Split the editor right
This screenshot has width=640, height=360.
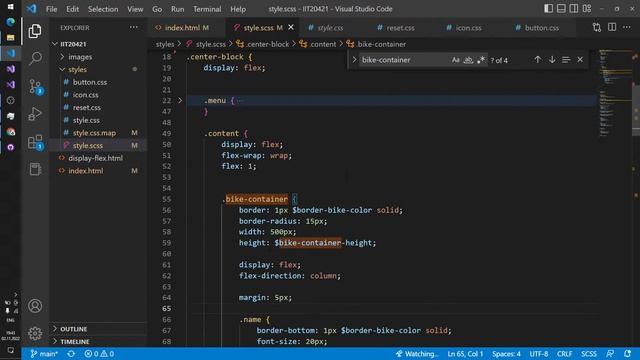pos(612,27)
